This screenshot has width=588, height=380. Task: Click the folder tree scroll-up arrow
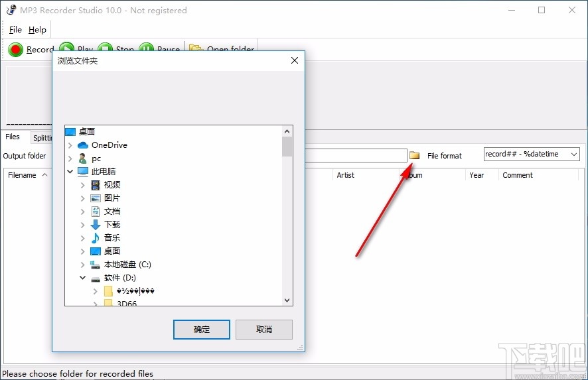[287, 131]
